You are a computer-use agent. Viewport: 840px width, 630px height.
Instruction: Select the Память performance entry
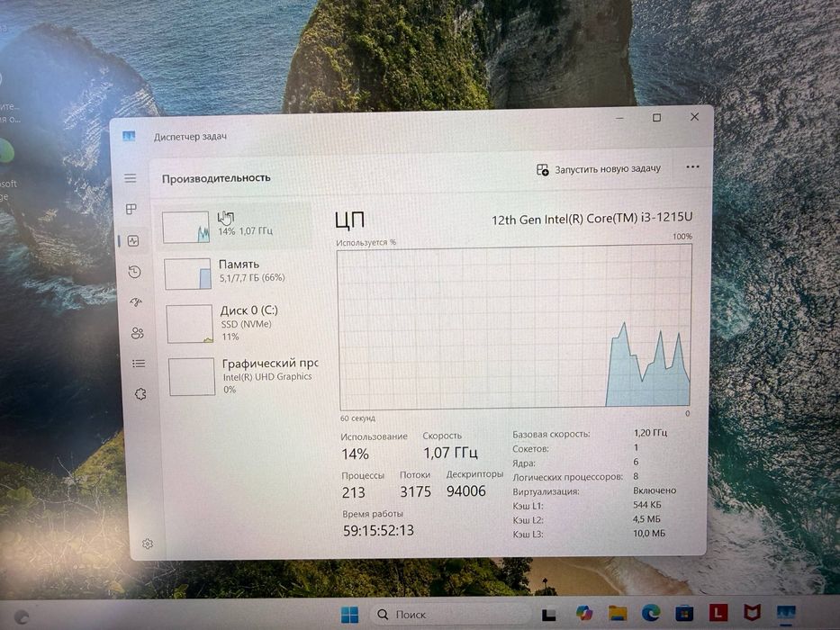(x=236, y=272)
